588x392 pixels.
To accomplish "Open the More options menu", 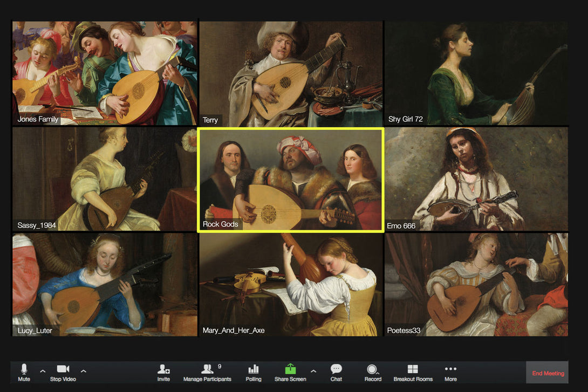I will tap(450, 372).
